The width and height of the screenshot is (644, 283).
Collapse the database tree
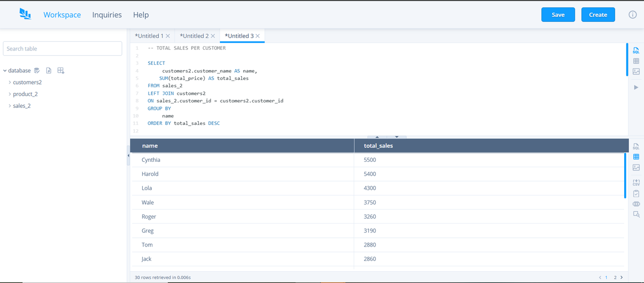click(x=4, y=71)
